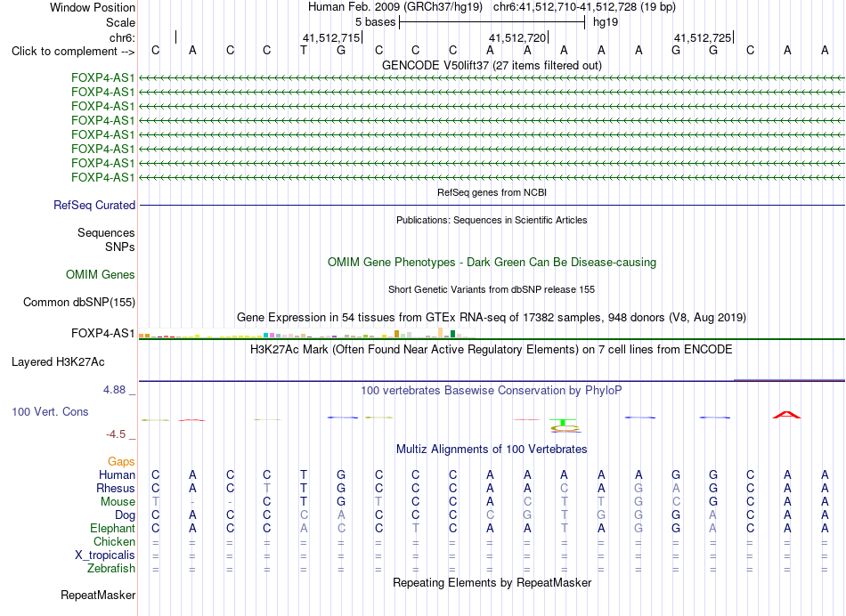This screenshot has width=846, height=616.
Task: Open "Publications: Sequences in Scientific Articles" title
Action: (x=492, y=220)
